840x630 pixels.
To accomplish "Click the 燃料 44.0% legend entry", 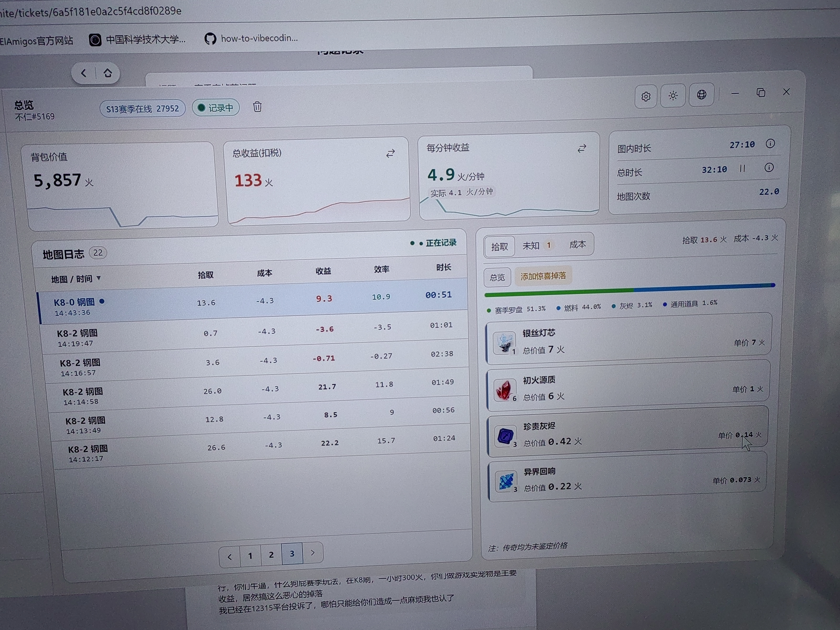I will click(579, 307).
